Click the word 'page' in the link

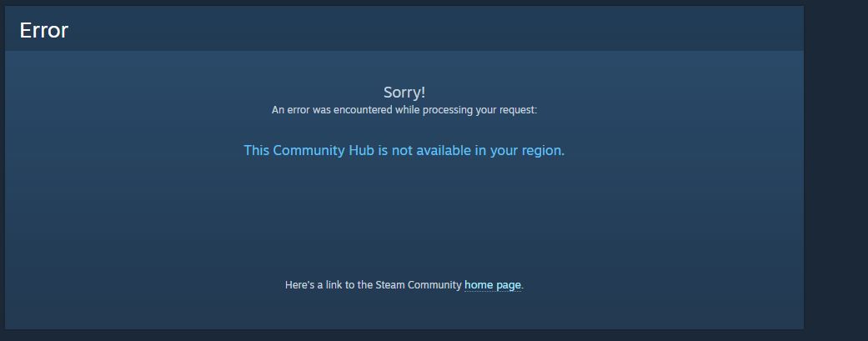(508, 285)
